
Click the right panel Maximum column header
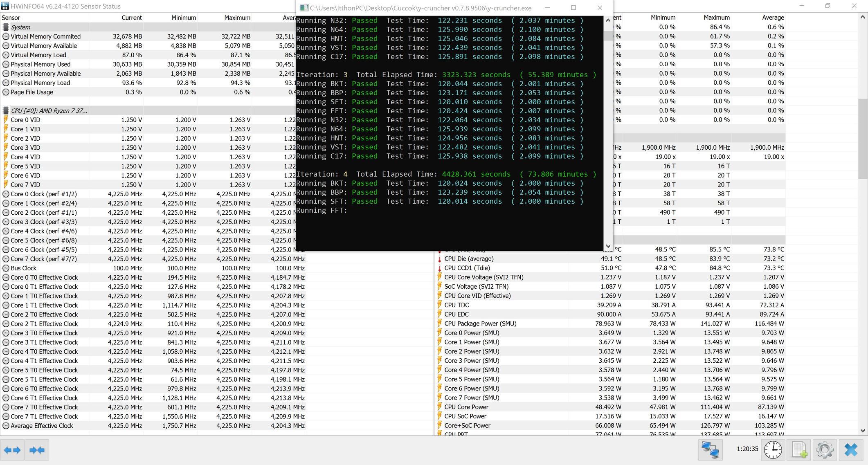704,18
